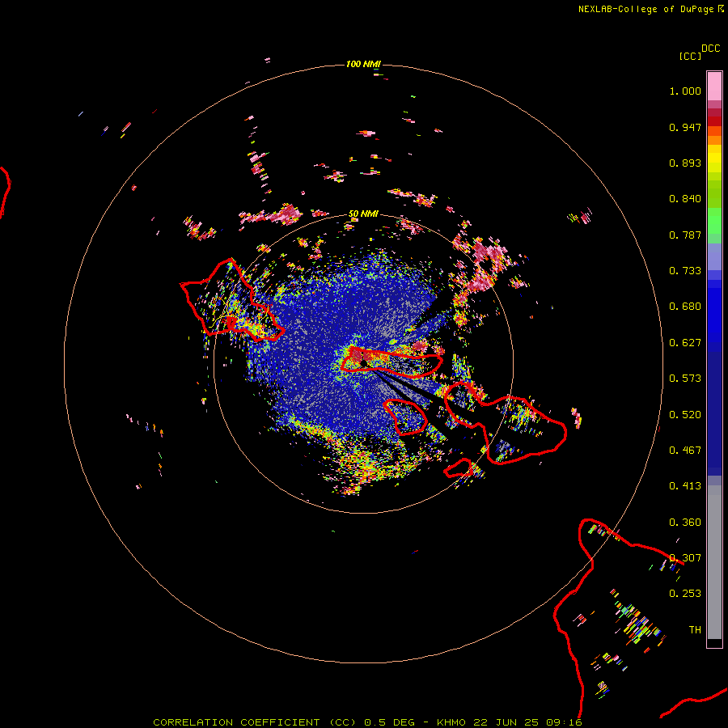Click the 50 NMI range ring label
728x728 pixels.
pyautogui.click(x=363, y=214)
